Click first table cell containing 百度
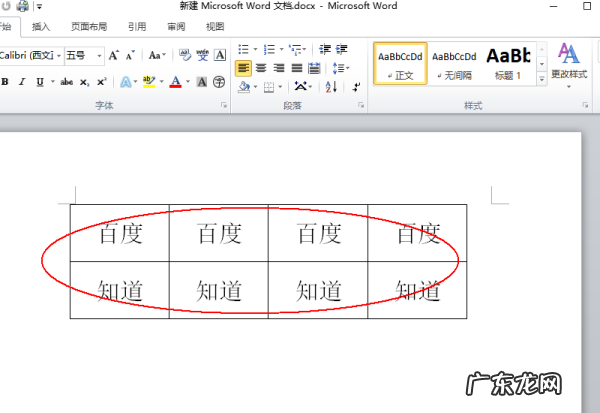Viewport: 600px width, 413px height. tap(120, 233)
